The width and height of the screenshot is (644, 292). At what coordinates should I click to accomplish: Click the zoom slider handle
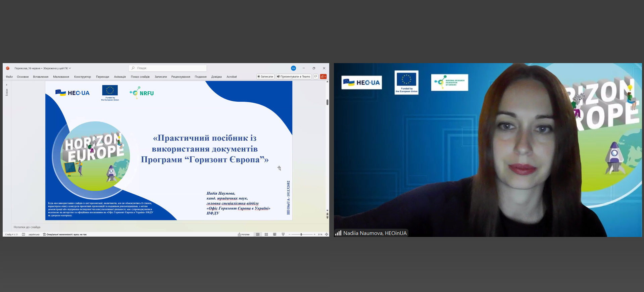pos(301,234)
